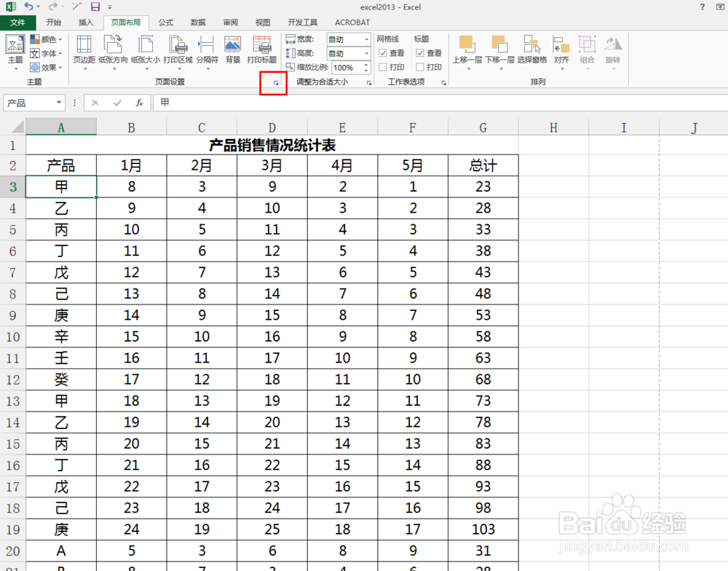Open the 页面设置 dialog launcher
The image size is (728, 571).
coord(274,83)
